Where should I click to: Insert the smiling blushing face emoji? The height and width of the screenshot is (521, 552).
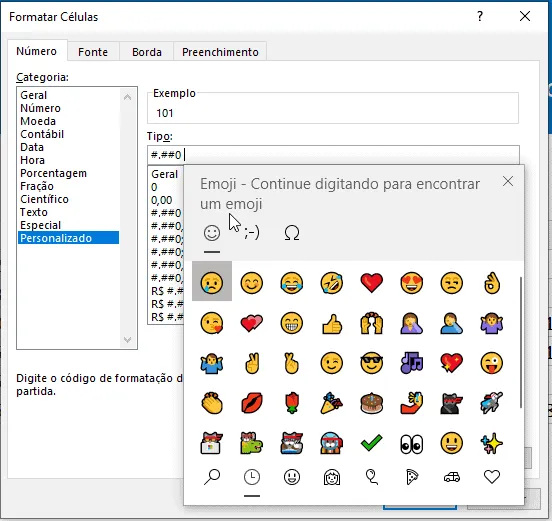pos(252,282)
